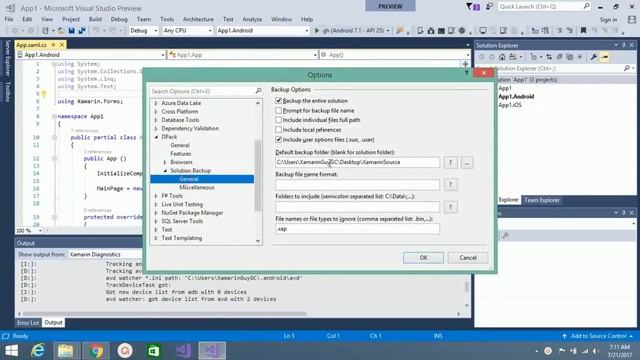This screenshot has height=360, width=640.
Task: Open Google Chrome from the taskbar
Action: (x=96, y=350)
